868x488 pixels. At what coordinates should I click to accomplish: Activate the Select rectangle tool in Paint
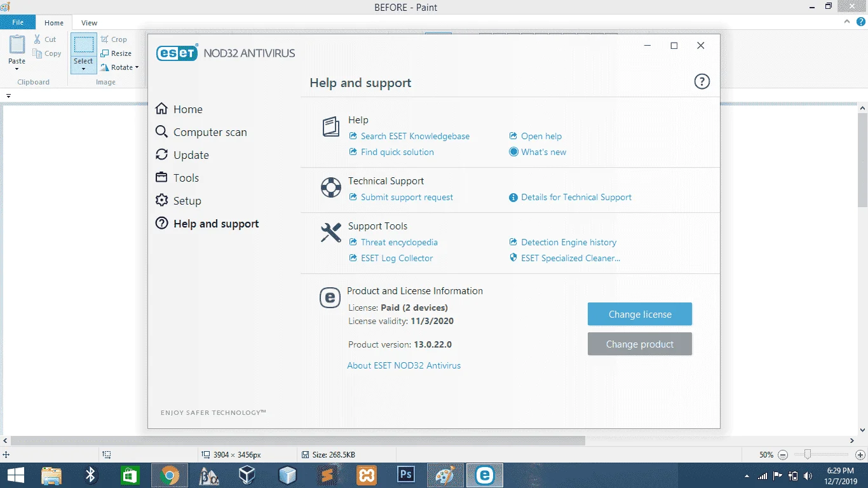(83, 44)
